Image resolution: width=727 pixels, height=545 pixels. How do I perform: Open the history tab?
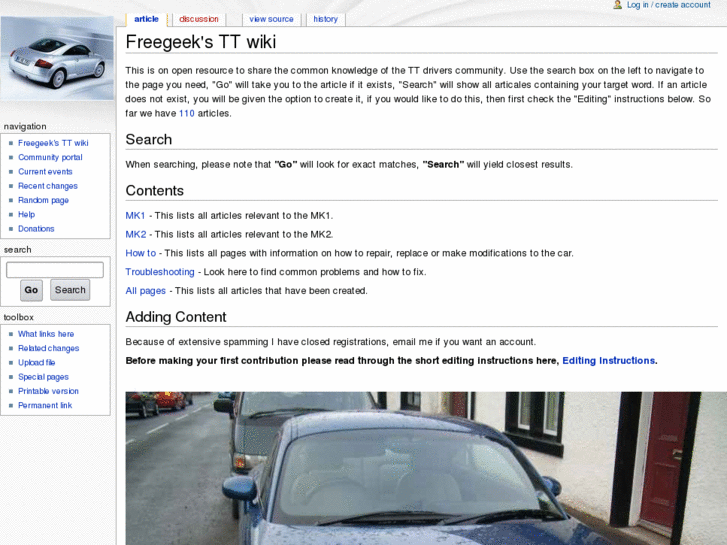pyautogui.click(x=325, y=19)
